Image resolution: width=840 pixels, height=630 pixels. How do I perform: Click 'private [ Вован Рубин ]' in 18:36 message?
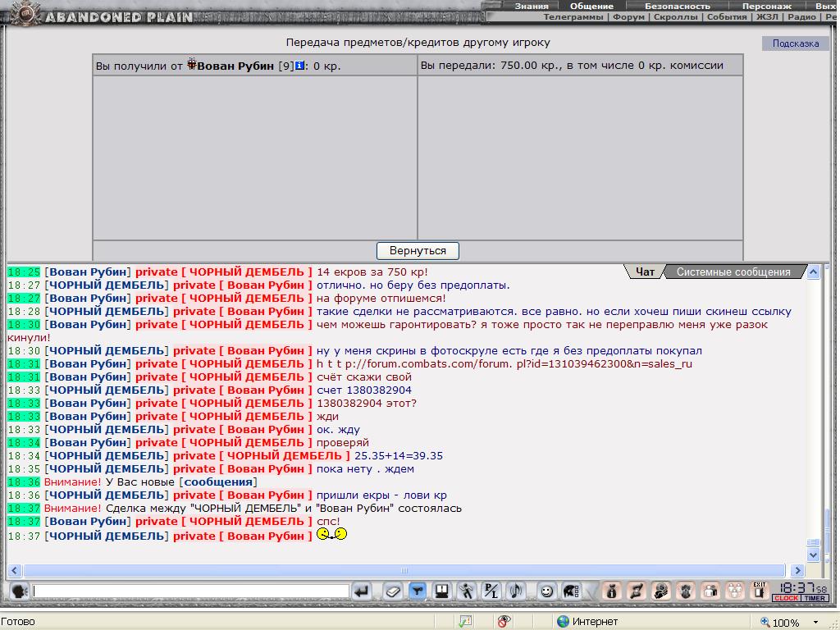pyautogui.click(x=242, y=495)
